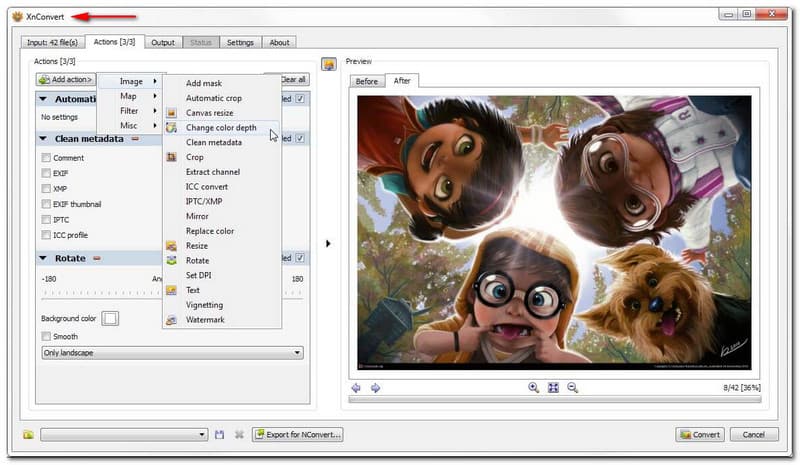
Task: Show the Before preview tab
Action: point(366,81)
